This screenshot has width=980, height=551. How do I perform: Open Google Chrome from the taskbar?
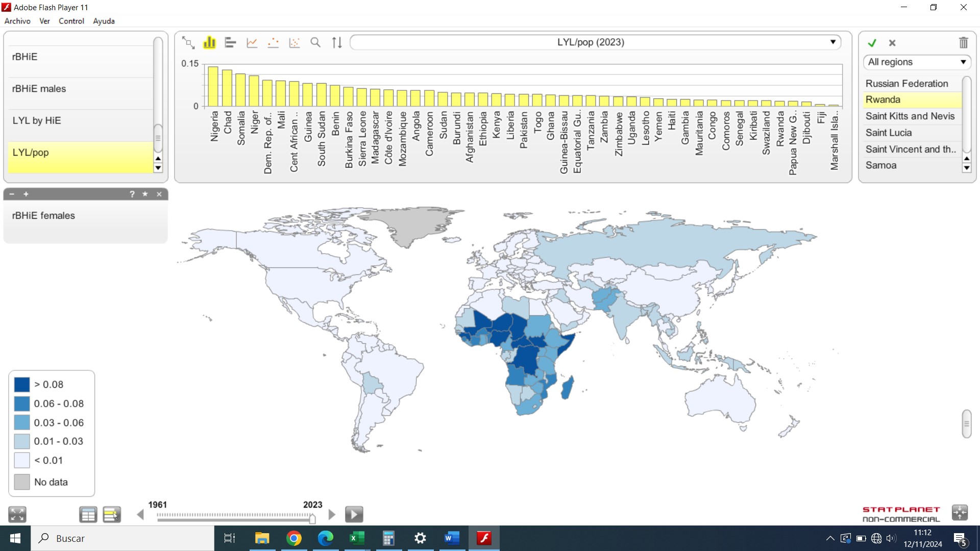(294, 538)
